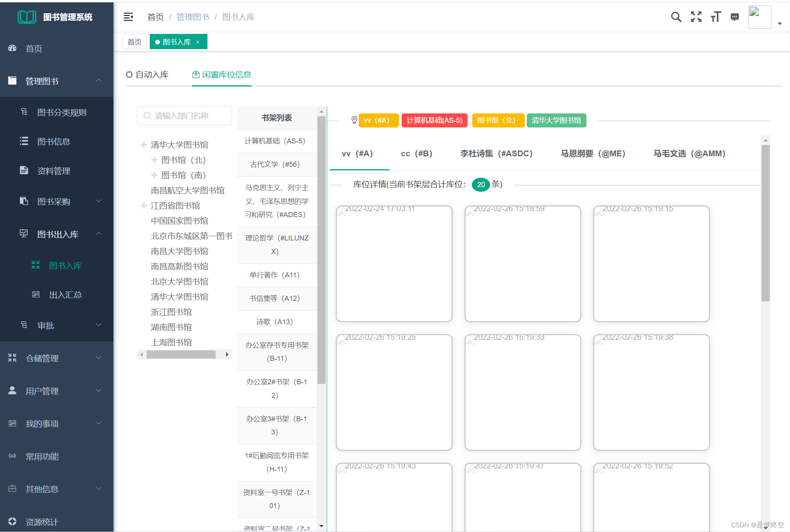Close the 图书入库 page tab
Screen dimensions: 790x532
(x=198, y=42)
